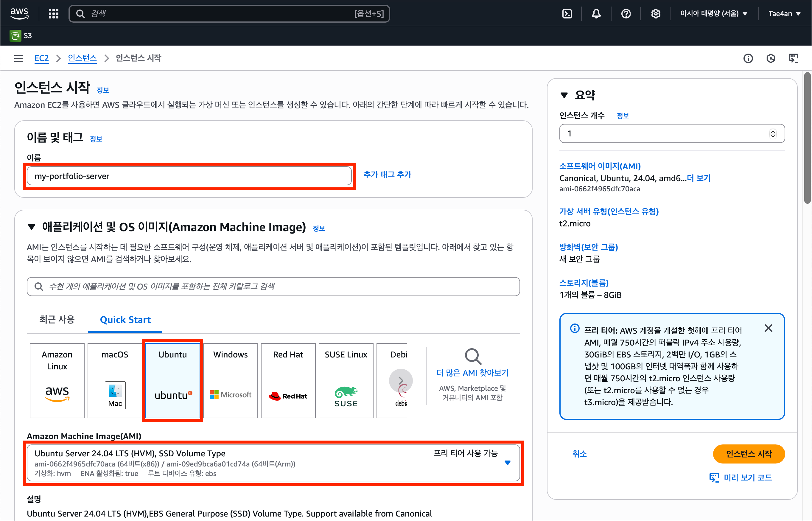Screen dimensions: 812x521
Task: Open the region selector 아시아 태평양 (서울)
Action: (714, 13)
